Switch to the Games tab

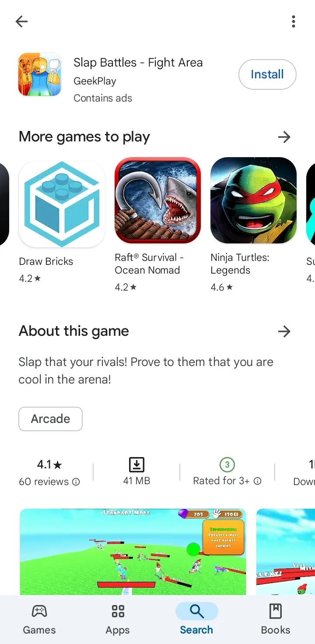(x=39, y=619)
